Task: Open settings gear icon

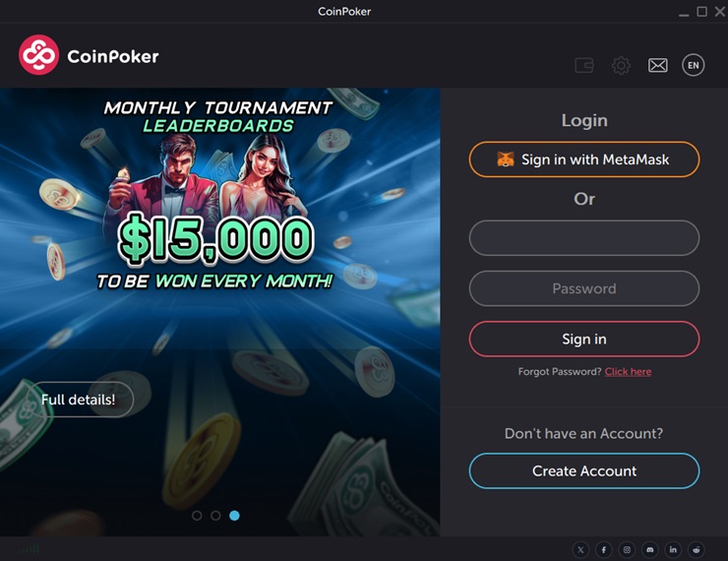Action: tap(621, 66)
